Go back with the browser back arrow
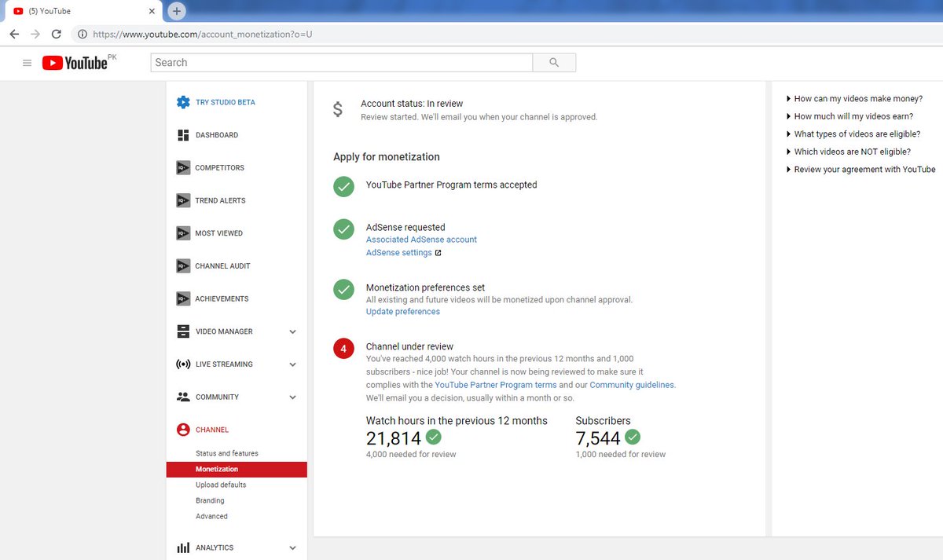Screen dimensions: 943x560 [x=14, y=35]
